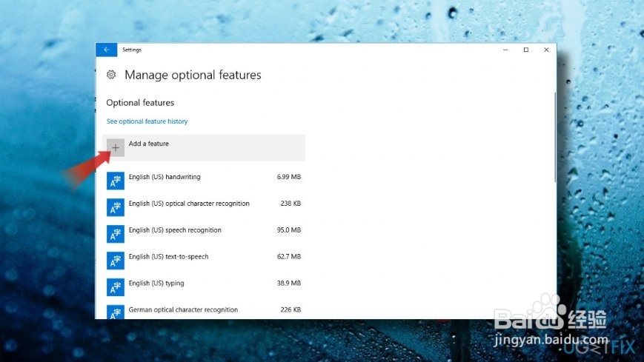Click the 238 KB size value
The width and height of the screenshot is (644, 362).
(291, 204)
